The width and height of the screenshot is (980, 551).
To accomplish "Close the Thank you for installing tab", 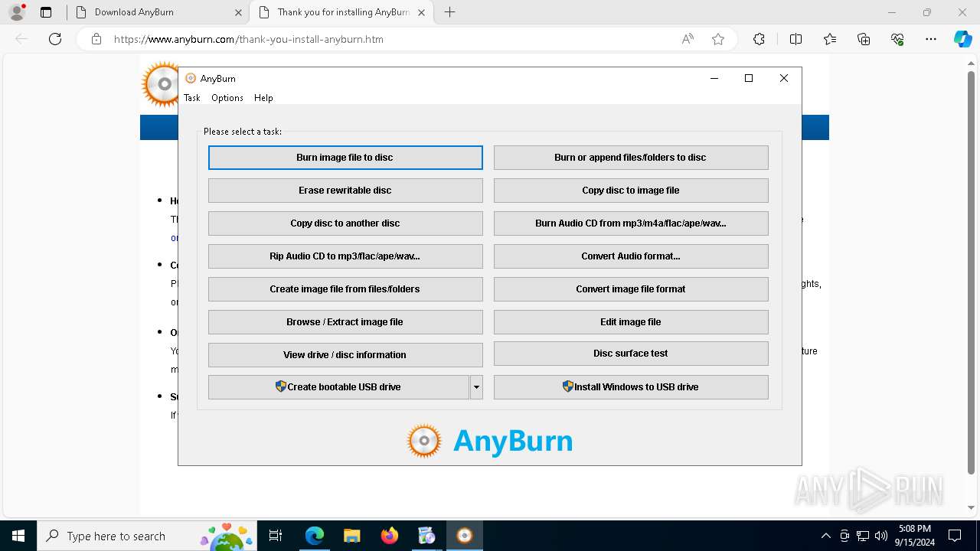I will [421, 12].
